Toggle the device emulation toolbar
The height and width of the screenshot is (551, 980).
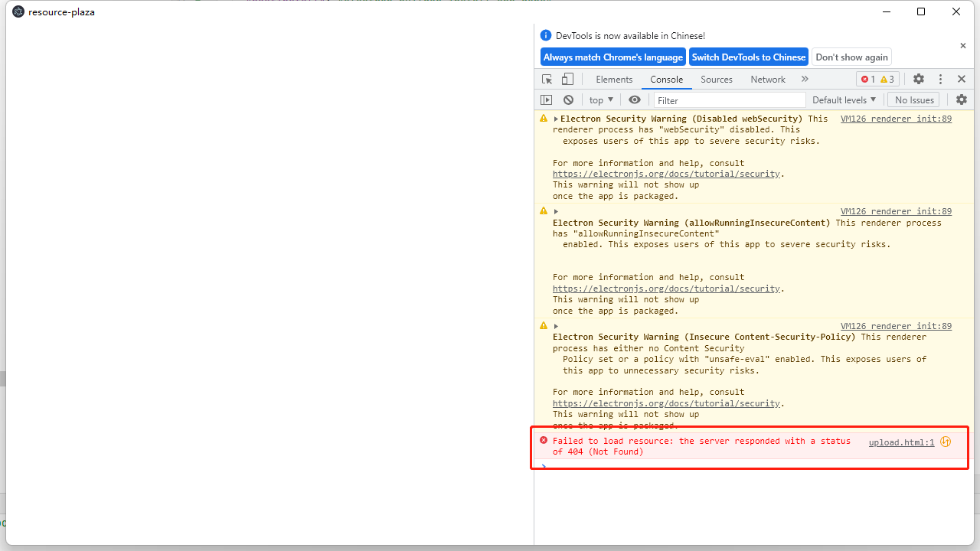point(567,79)
